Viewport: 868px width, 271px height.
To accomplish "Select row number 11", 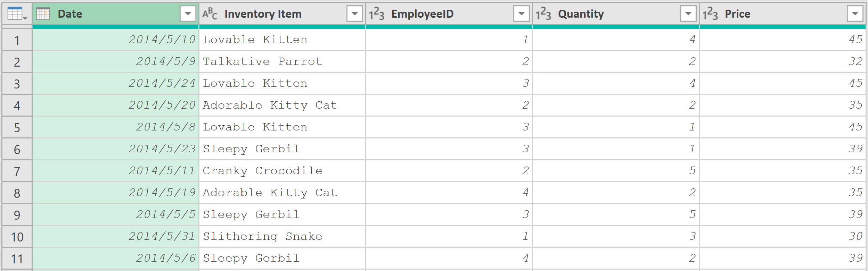I will coord(17,259).
